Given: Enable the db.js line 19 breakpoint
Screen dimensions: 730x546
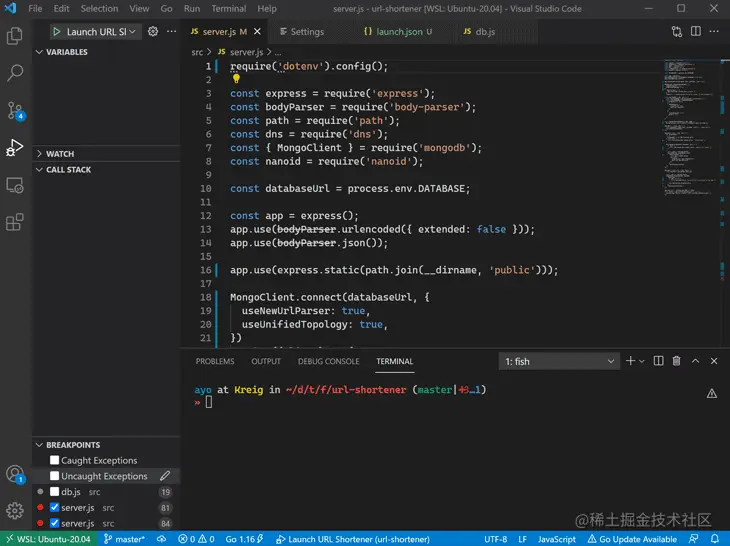Looking at the screenshot, I should (x=54, y=492).
